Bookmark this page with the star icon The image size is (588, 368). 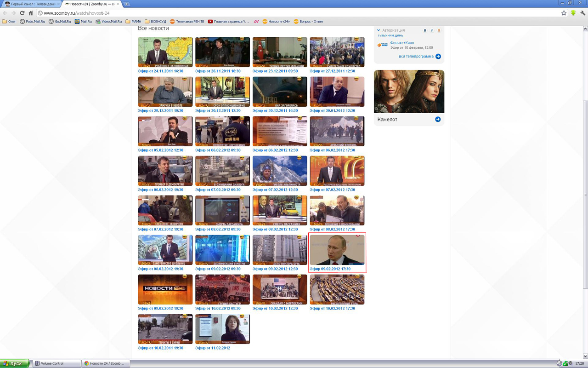point(564,13)
